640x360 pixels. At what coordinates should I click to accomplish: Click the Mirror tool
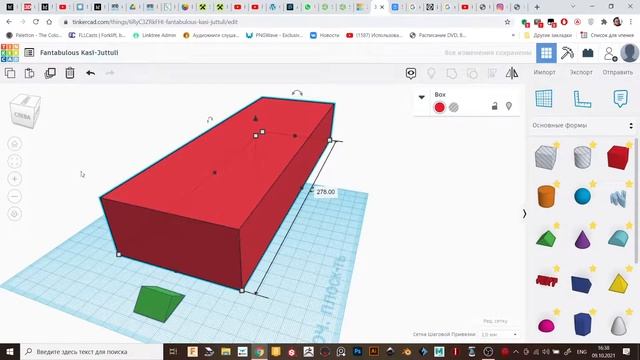tap(512, 73)
